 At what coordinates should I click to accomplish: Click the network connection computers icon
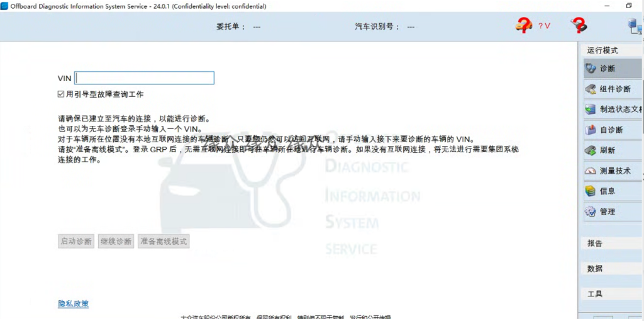pos(635,26)
